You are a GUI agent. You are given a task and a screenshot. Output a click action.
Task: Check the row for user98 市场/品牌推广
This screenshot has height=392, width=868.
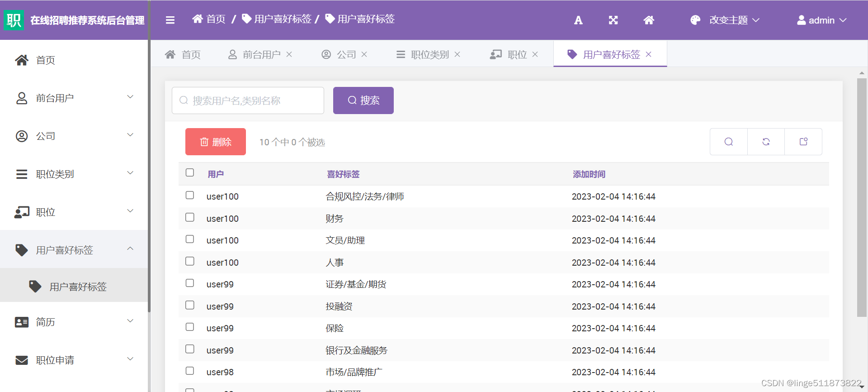190,371
